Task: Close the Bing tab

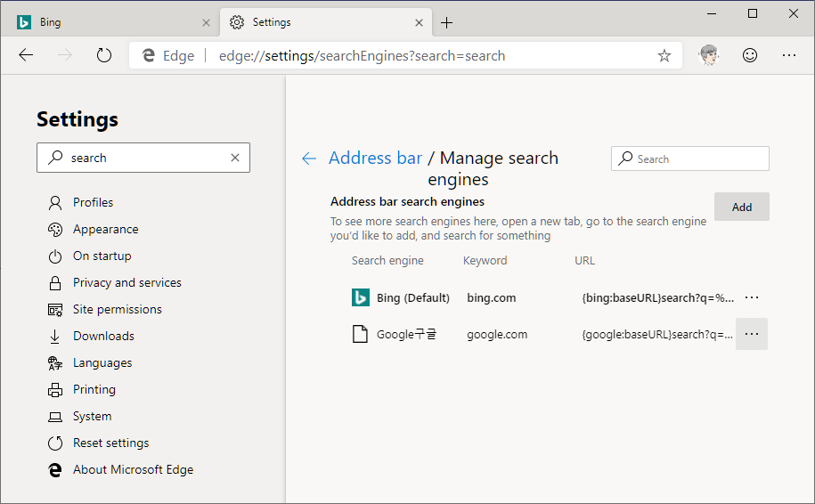Action: click(206, 23)
